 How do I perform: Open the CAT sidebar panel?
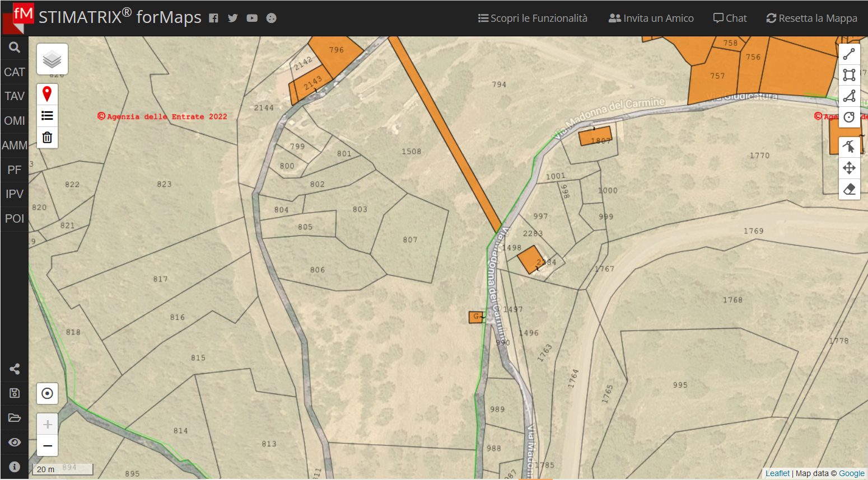(15, 72)
